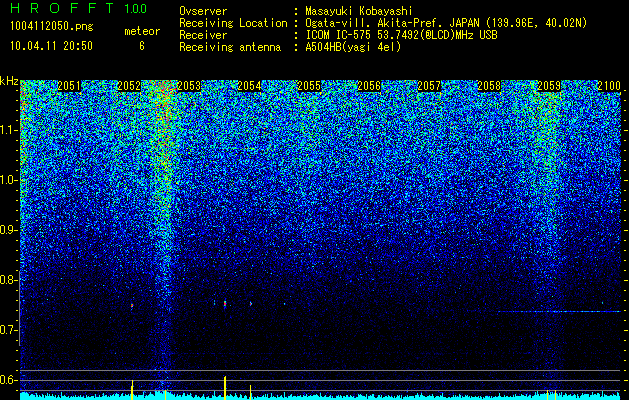The width and height of the screenshot is (629, 400).
Task: Click the 2051 time marker
Action: [69, 86]
